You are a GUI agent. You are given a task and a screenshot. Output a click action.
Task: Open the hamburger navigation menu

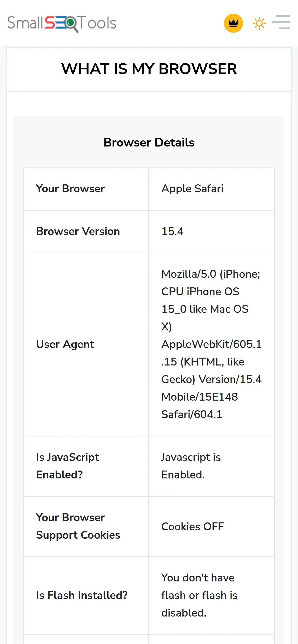coord(281,22)
